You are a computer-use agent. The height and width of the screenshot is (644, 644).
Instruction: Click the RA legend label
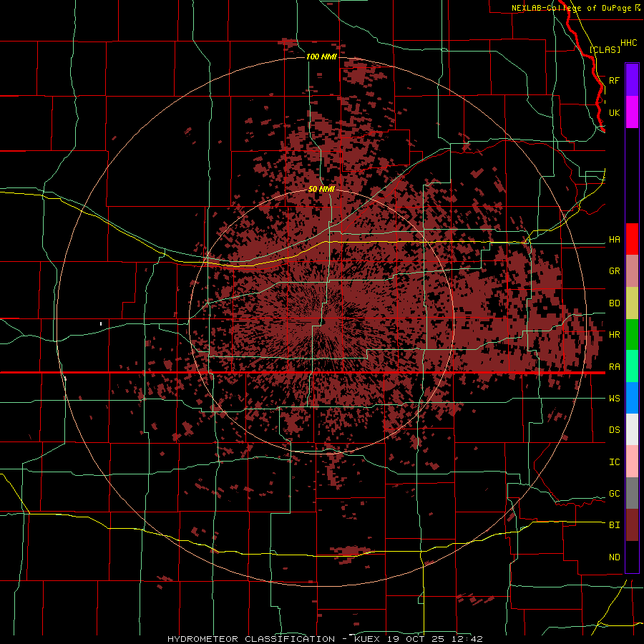tap(614, 366)
